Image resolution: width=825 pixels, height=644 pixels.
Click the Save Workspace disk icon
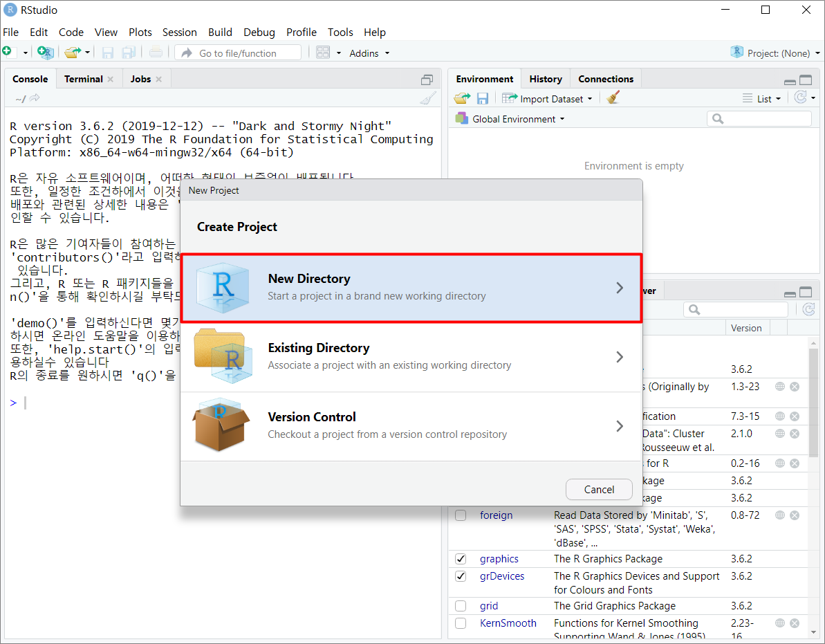pos(483,98)
